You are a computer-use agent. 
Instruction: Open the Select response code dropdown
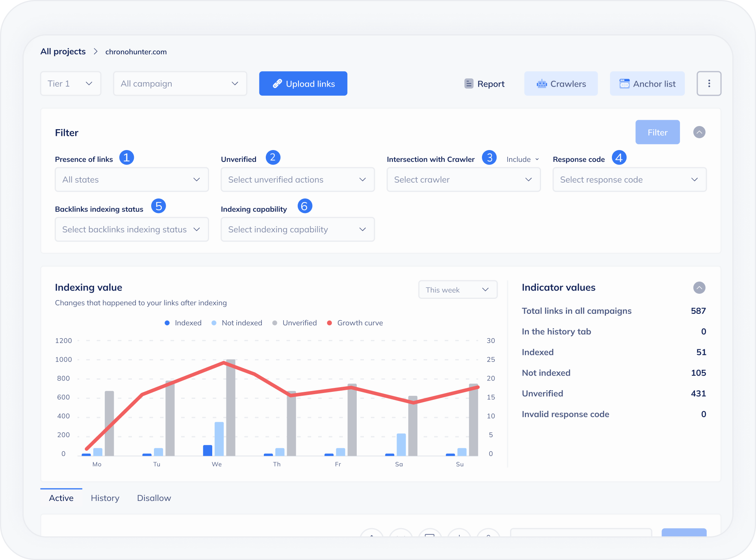(630, 180)
